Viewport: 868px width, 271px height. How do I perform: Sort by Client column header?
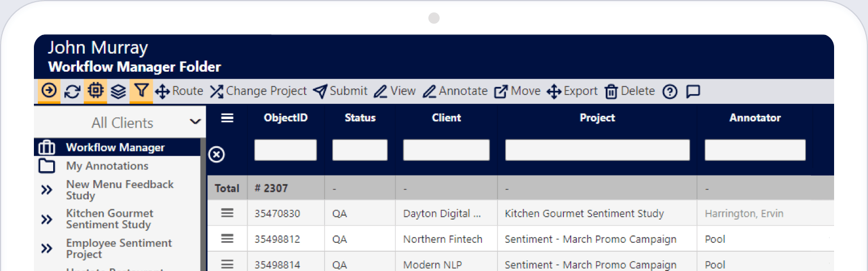446,118
